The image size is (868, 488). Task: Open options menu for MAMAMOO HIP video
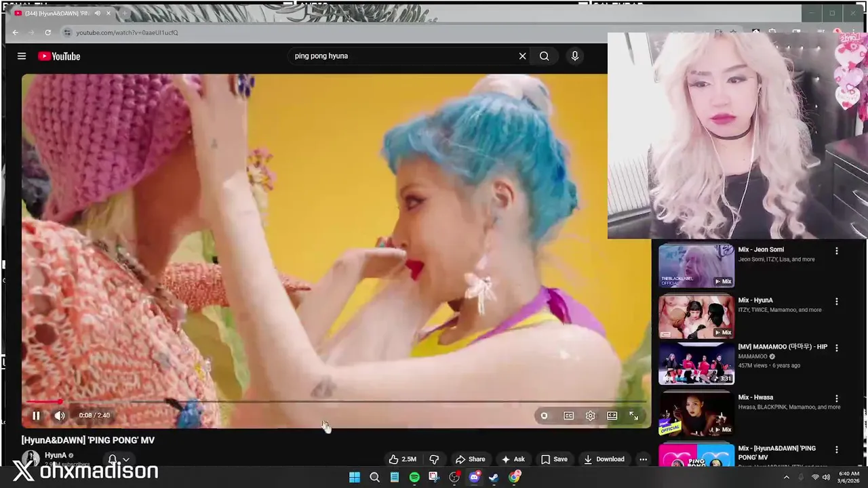pos(836,348)
